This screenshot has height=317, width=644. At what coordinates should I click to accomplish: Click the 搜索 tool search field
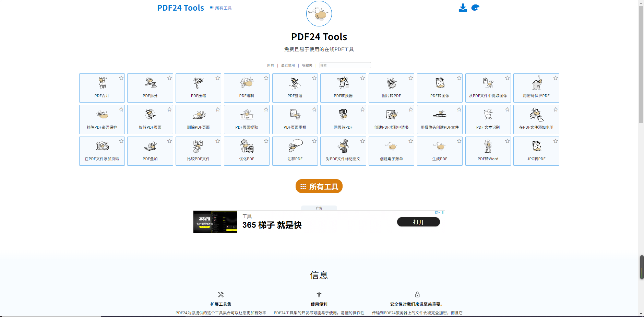345,65
